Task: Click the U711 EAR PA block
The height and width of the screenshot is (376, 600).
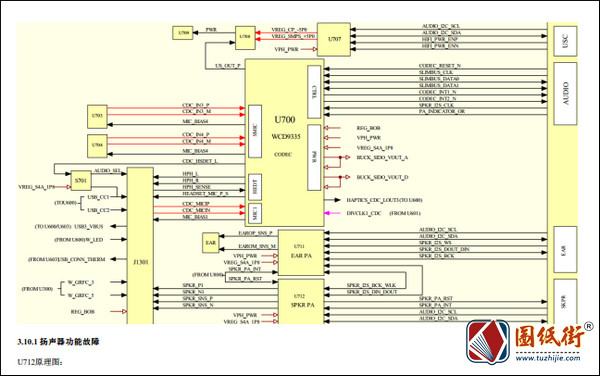Action: pos(301,252)
